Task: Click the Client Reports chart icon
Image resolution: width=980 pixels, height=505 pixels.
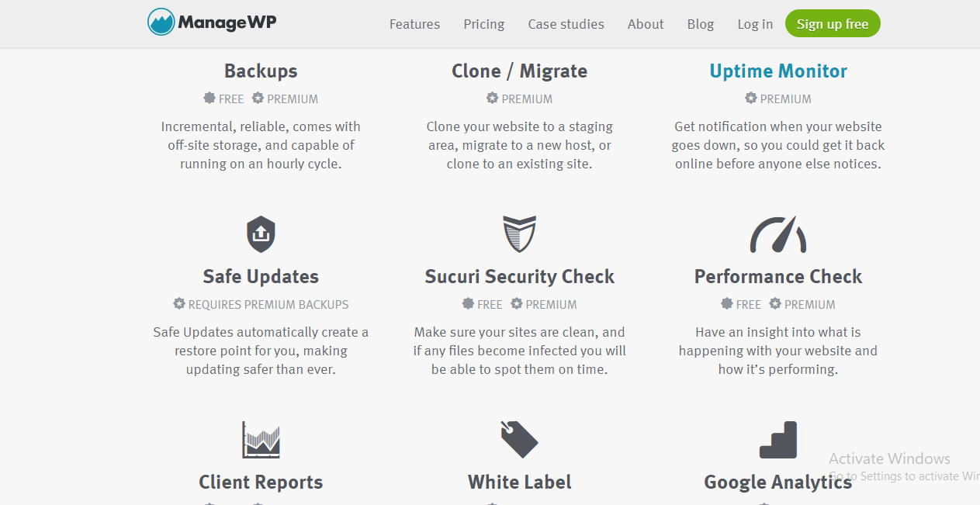Action: [261, 440]
